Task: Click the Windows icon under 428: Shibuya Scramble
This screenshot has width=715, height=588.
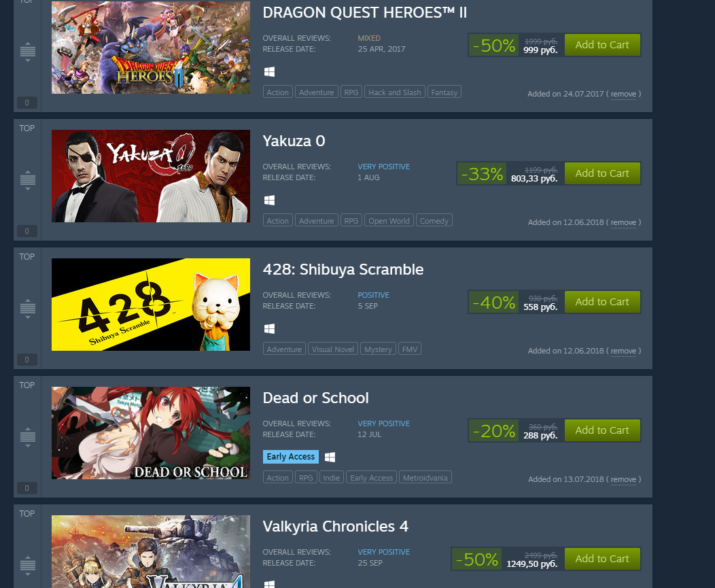Action: (270, 328)
